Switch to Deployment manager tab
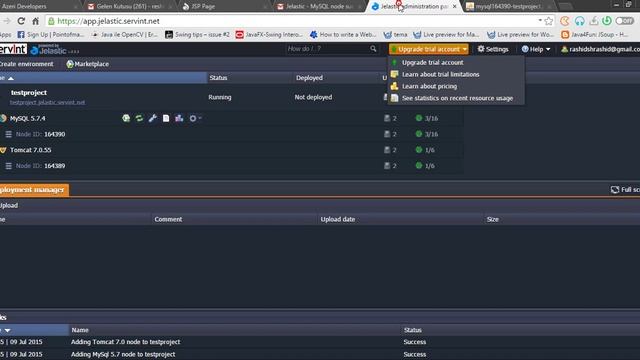Image resolution: width=640 pixels, height=360 pixels. click(34, 190)
